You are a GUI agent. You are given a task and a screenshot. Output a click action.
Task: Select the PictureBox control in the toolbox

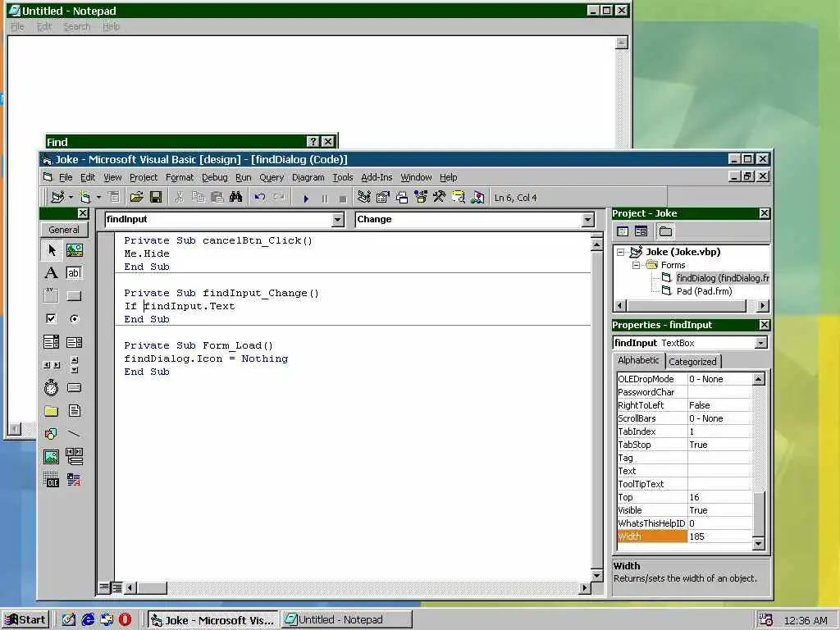coord(75,250)
